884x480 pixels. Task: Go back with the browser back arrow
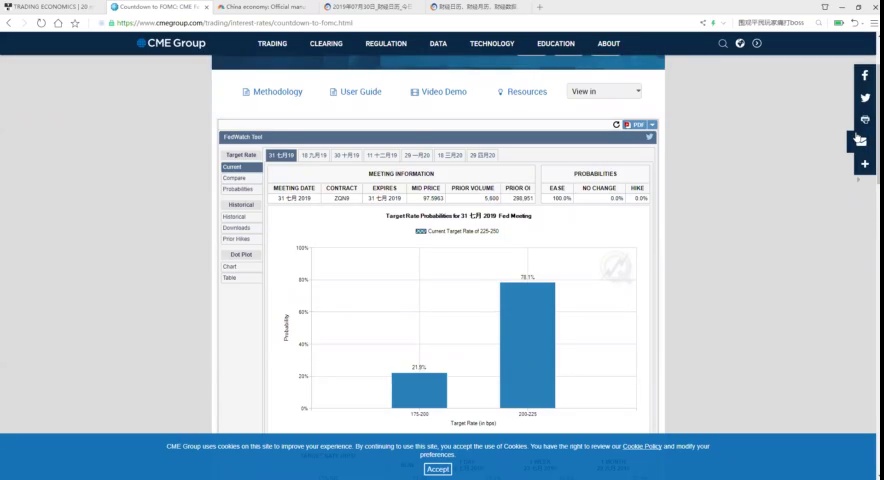pos(8,23)
